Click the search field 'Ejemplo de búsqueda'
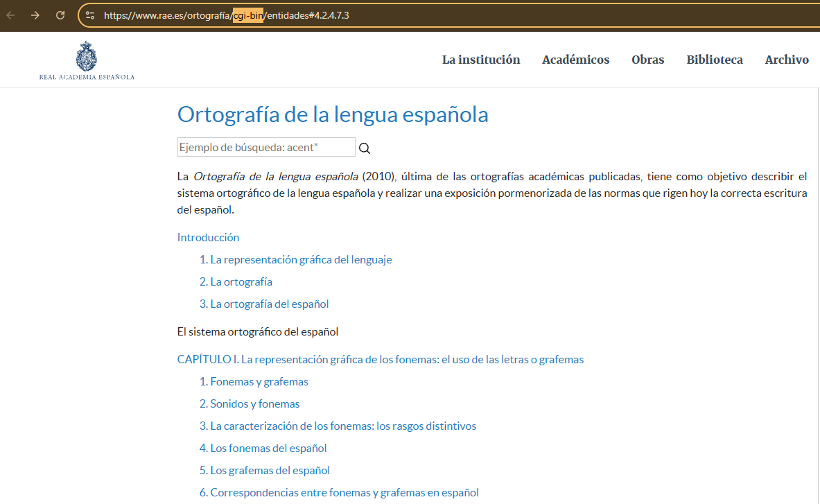Viewport: 820px width, 504px height. 266,147
